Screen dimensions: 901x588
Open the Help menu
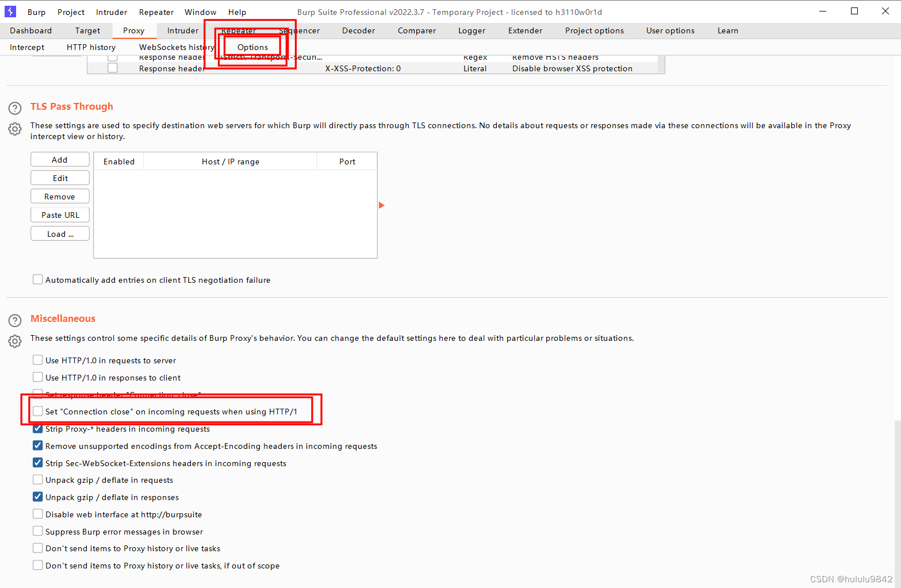click(x=237, y=12)
